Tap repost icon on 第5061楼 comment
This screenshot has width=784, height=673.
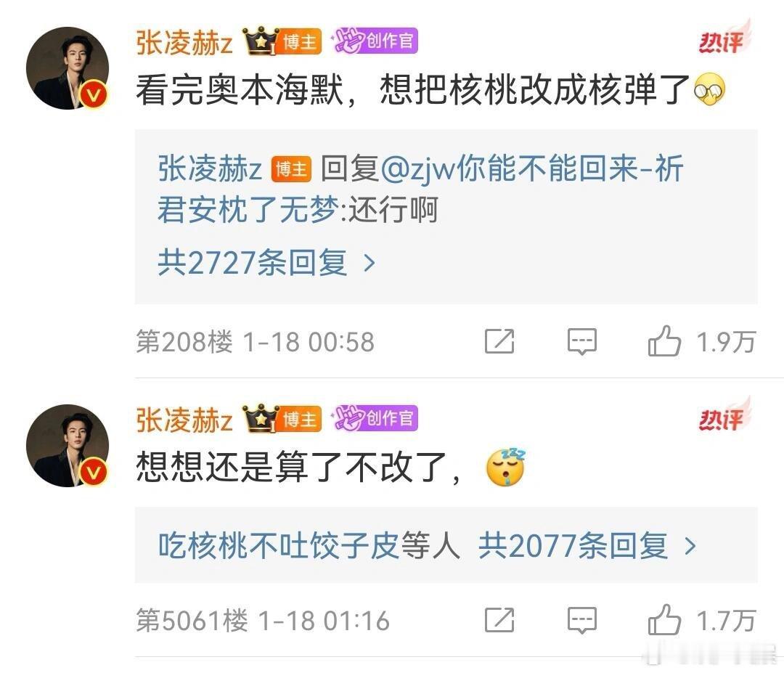[x=499, y=620]
